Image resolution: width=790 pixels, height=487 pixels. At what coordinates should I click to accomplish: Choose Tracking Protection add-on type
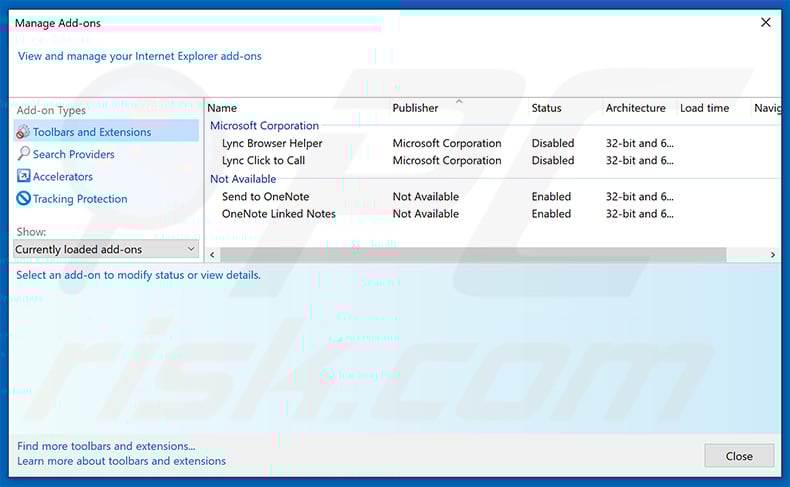(80, 199)
